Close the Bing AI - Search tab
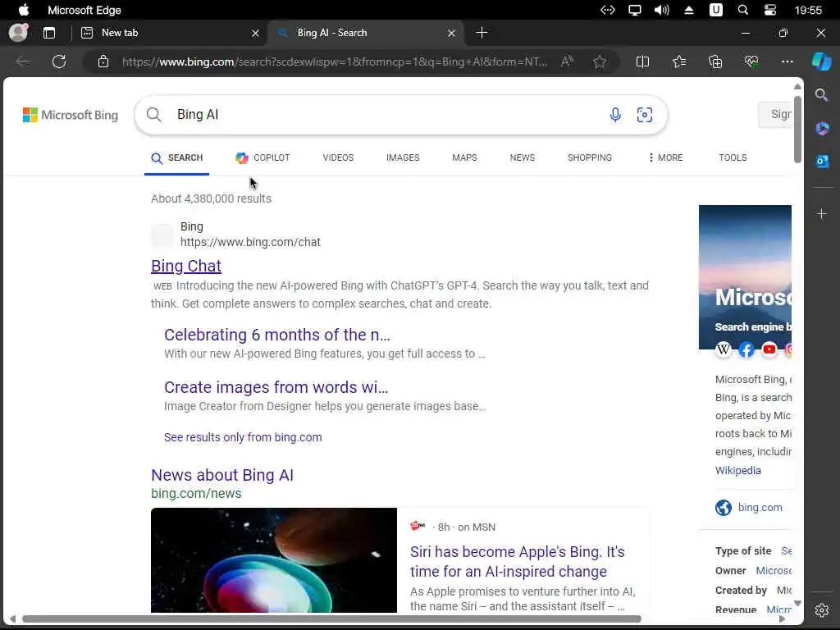This screenshot has height=630, width=840. [452, 33]
